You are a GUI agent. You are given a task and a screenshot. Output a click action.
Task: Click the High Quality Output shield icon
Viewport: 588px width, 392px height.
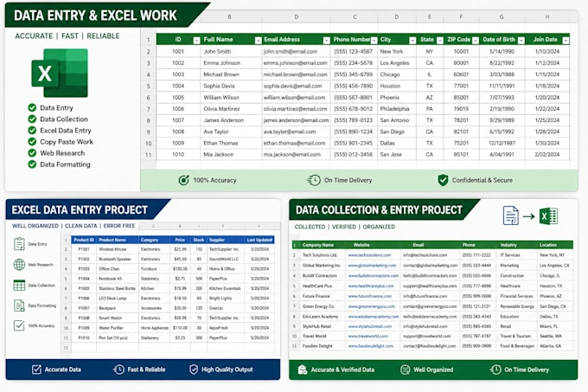pos(194,370)
